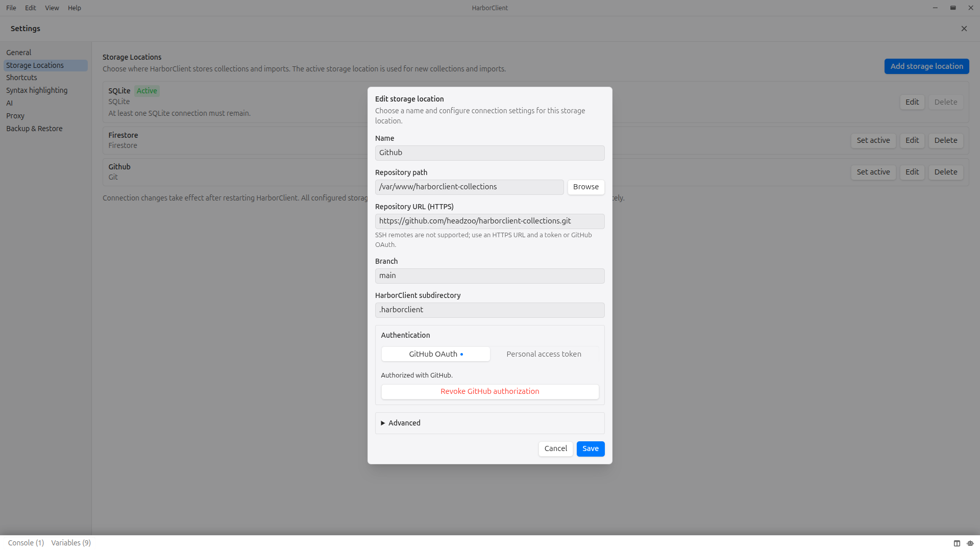Image resolution: width=980 pixels, height=551 pixels.
Task: Open Proxy settings
Action: (45, 116)
